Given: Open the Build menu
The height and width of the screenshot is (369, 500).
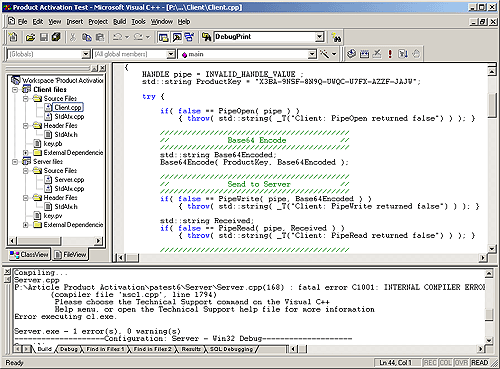Looking at the screenshot, I should 119,22.
